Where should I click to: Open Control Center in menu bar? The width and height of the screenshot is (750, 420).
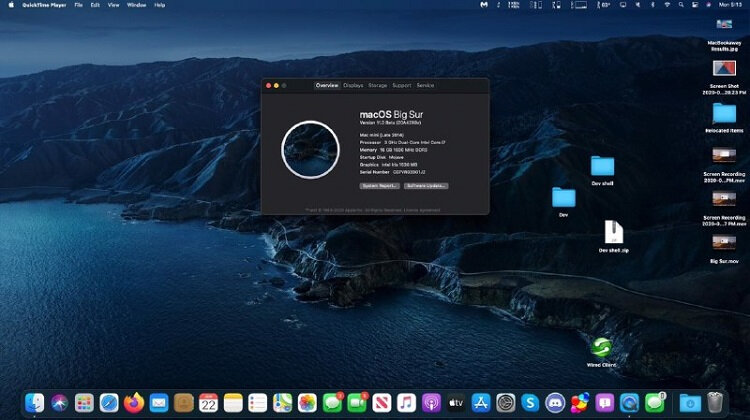click(695, 5)
